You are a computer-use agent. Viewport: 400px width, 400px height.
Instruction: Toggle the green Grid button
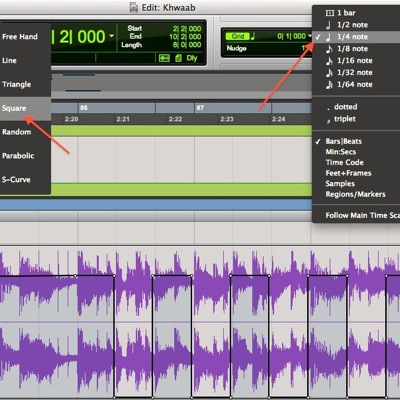tap(237, 36)
